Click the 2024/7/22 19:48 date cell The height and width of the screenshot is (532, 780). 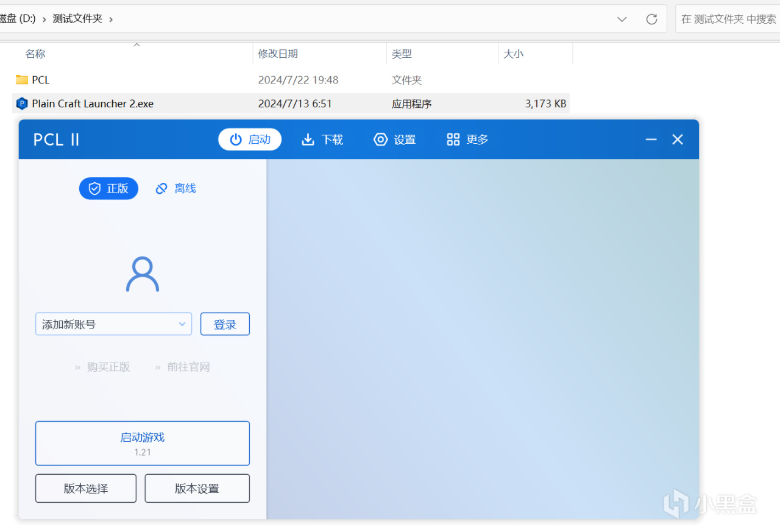298,80
